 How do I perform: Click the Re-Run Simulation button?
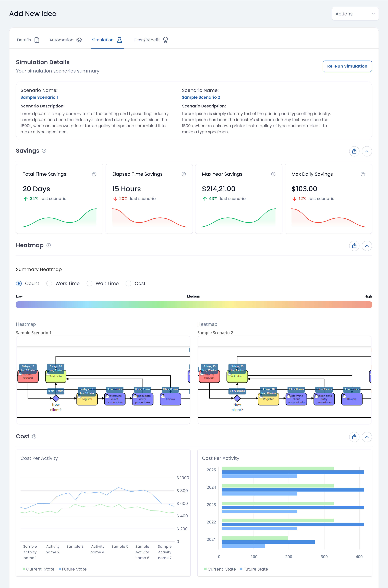tap(347, 66)
